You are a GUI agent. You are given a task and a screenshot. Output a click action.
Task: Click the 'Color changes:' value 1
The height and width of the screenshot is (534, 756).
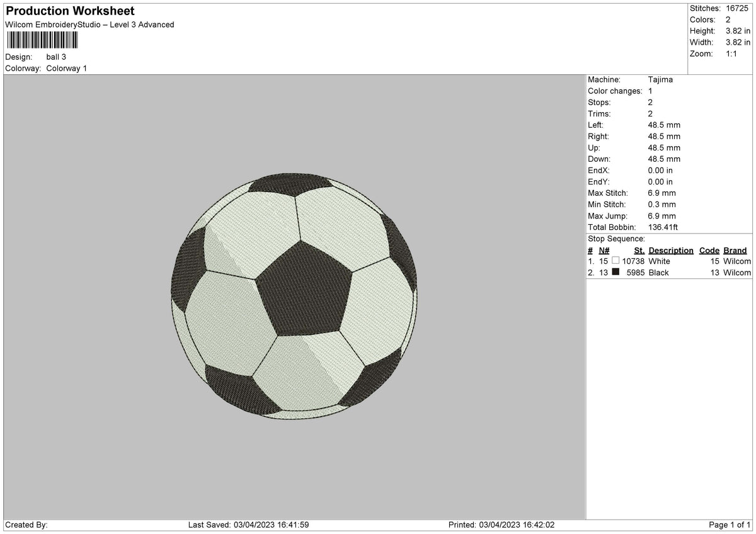650,91
